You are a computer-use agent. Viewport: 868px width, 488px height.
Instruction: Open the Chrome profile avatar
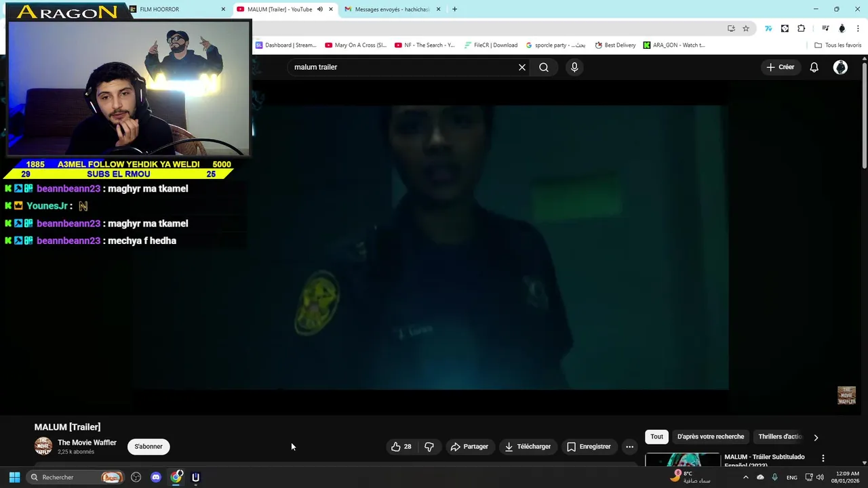coord(842,28)
